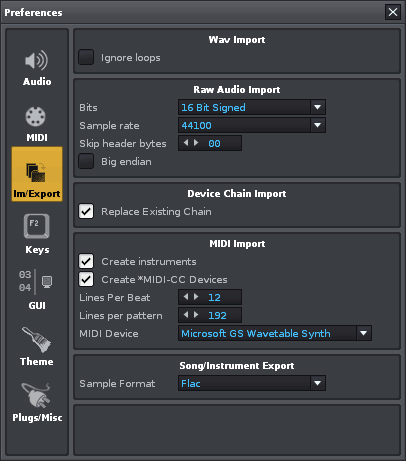This screenshot has height=461, width=406.
Task: Increase Lines Per Beat with right arrow
Action: click(x=196, y=297)
